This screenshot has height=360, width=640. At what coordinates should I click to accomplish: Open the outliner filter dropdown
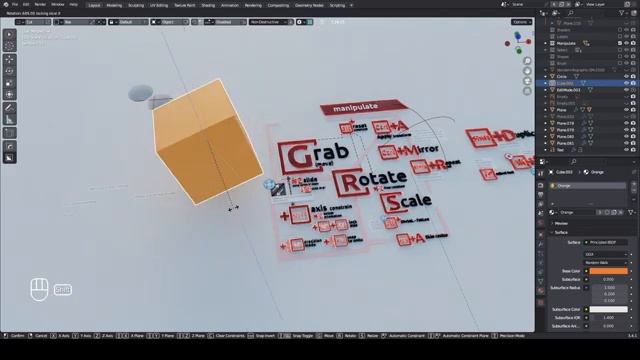pyautogui.click(x=623, y=13)
